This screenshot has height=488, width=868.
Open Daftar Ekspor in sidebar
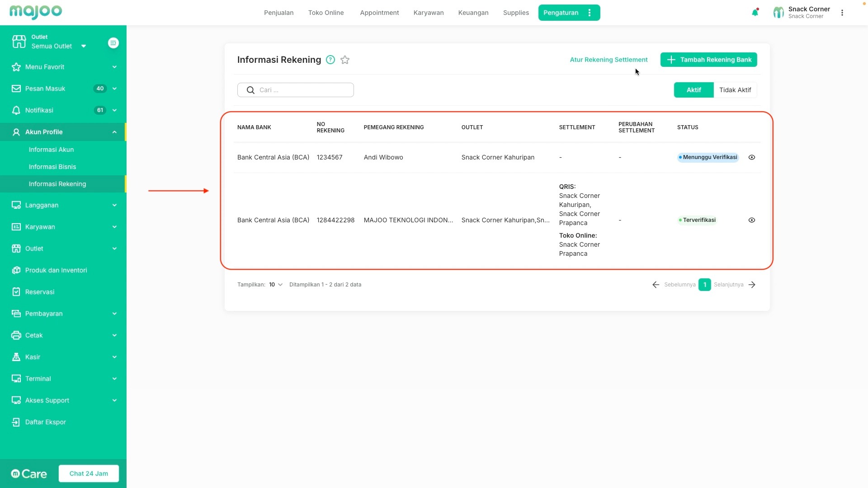click(45, 422)
